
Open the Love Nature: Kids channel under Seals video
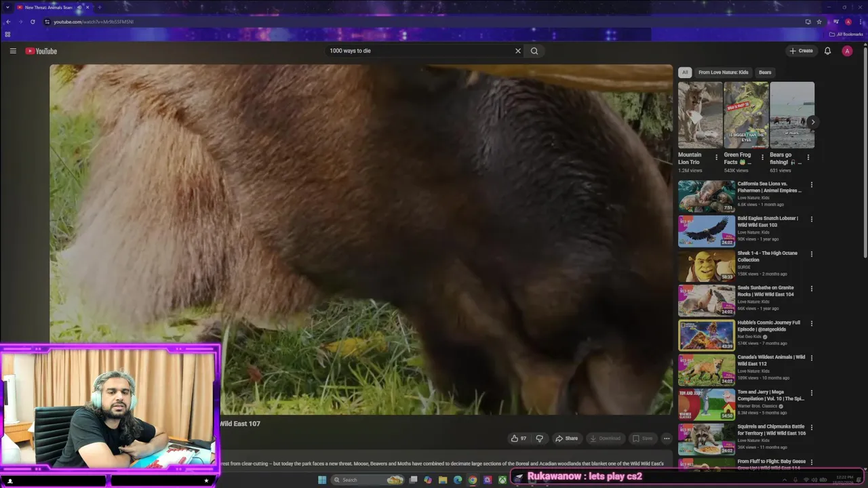click(x=753, y=302)
